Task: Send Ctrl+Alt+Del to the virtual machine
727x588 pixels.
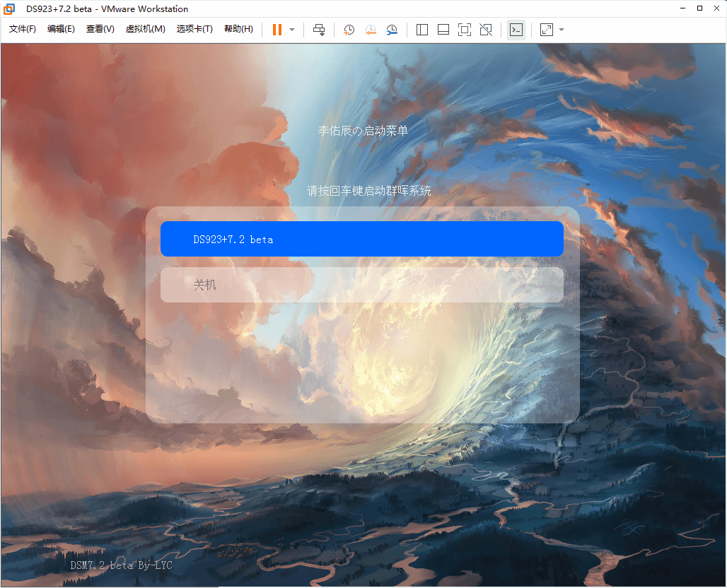Action: [319, 30]
